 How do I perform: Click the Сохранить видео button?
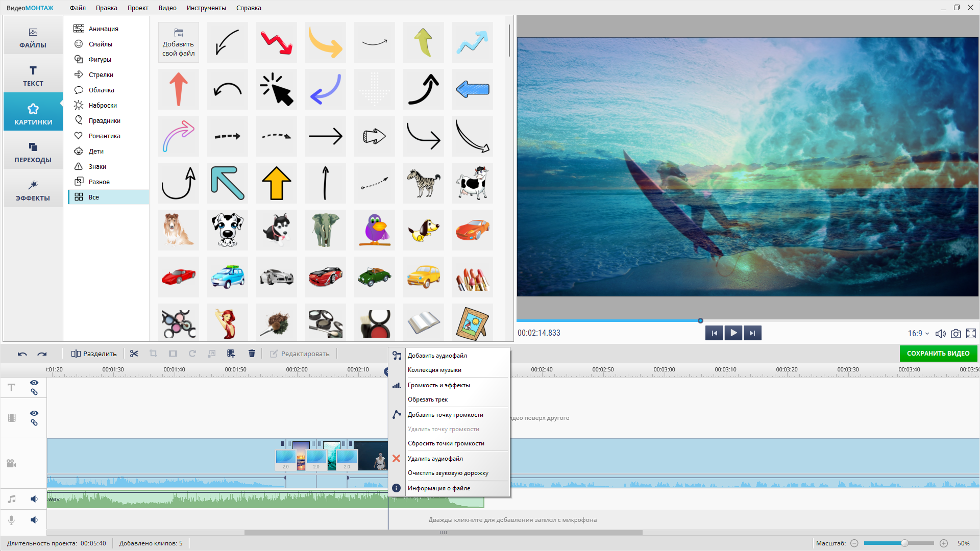coord(938,354)
